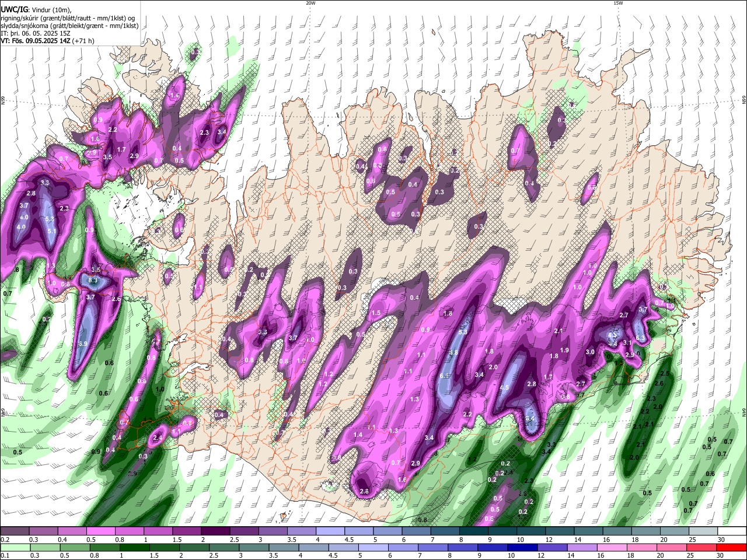Select the 'slydda/snjókoma' legend description line
Screen dimensions: 747x560
[x=69, y=26]
